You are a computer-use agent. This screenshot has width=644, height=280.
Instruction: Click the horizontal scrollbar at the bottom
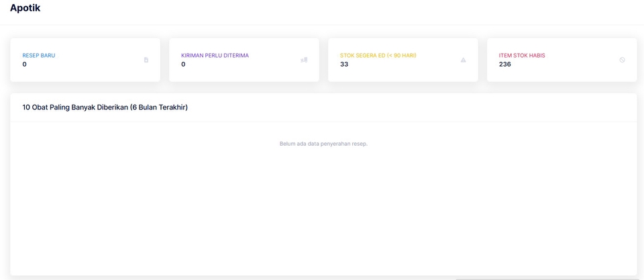547,279
